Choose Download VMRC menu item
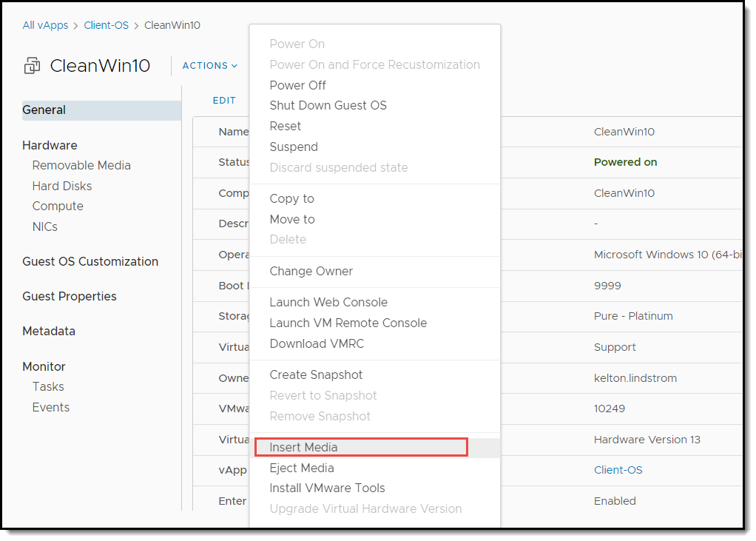The height and width of the screenshot is (541, 756). 317,343
